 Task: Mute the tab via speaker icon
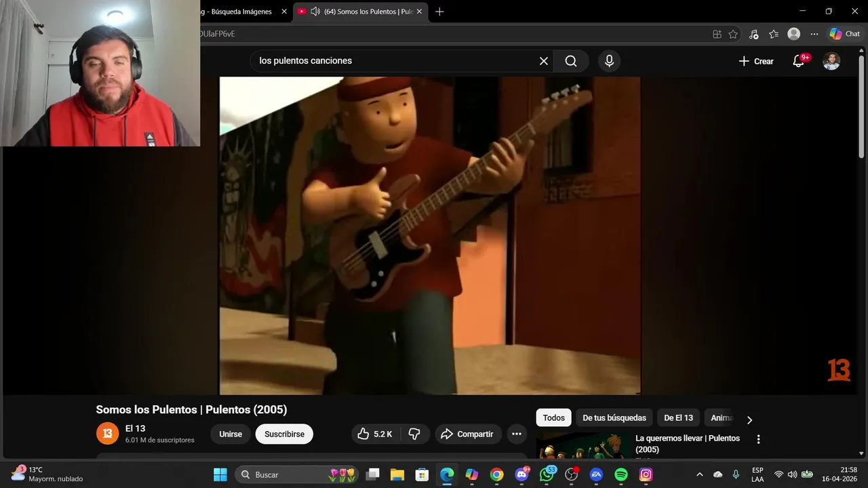315,12
